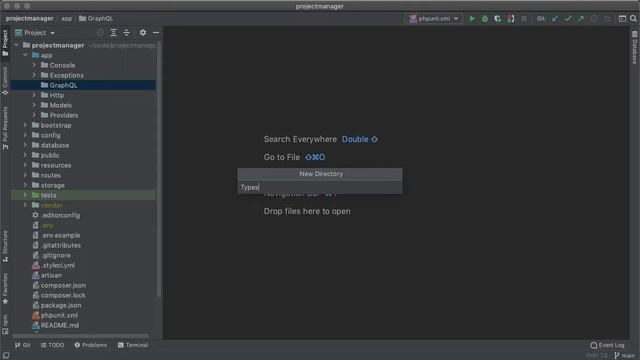Click app in the breadcrumb bar

click(x=67, y=19)
